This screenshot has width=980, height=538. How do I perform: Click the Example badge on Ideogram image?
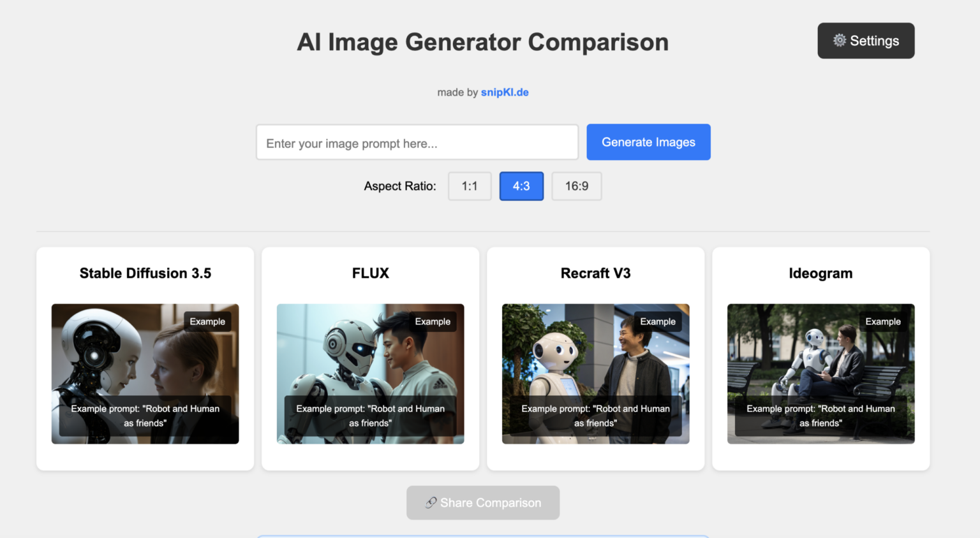click(x=883, y=322)
